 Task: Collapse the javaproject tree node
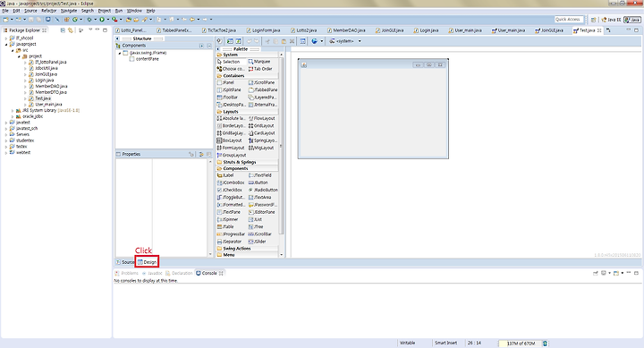[x=6, y=44]
